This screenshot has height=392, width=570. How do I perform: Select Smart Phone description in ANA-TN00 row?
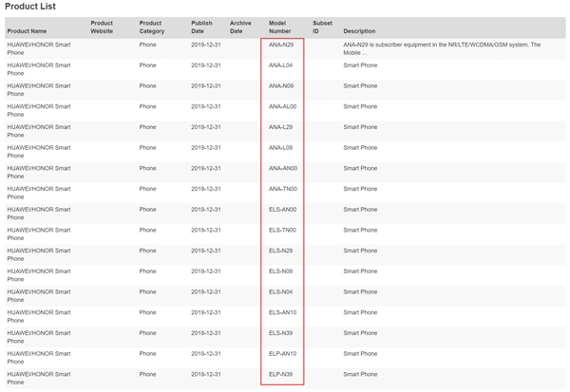(x=360, y=189)
